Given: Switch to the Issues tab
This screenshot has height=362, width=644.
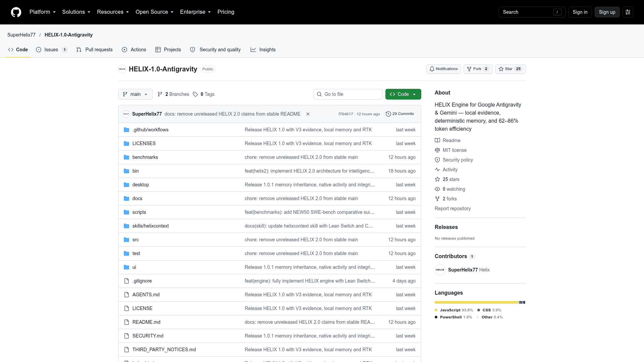Looking at the screenshot, I should pos(52,50).
